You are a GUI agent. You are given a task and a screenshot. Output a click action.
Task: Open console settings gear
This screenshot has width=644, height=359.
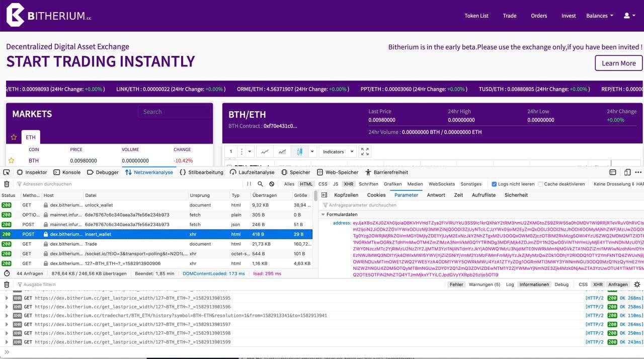[637, 284]
